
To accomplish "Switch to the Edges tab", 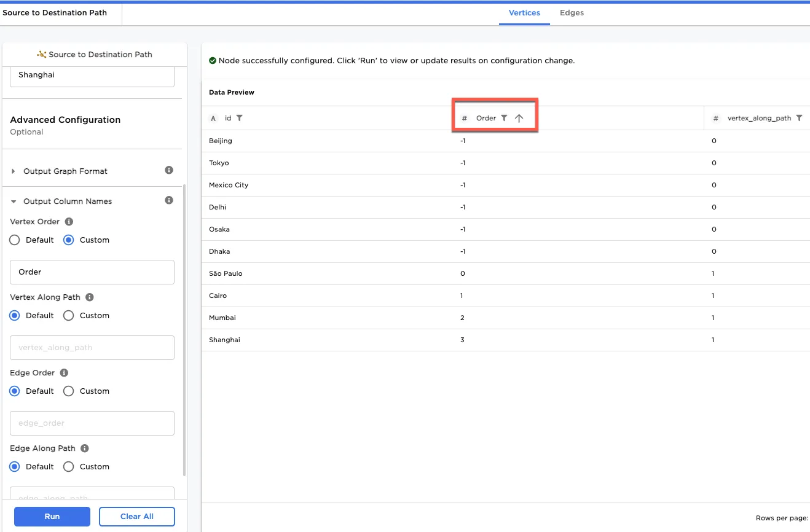I will click(571, 12).
